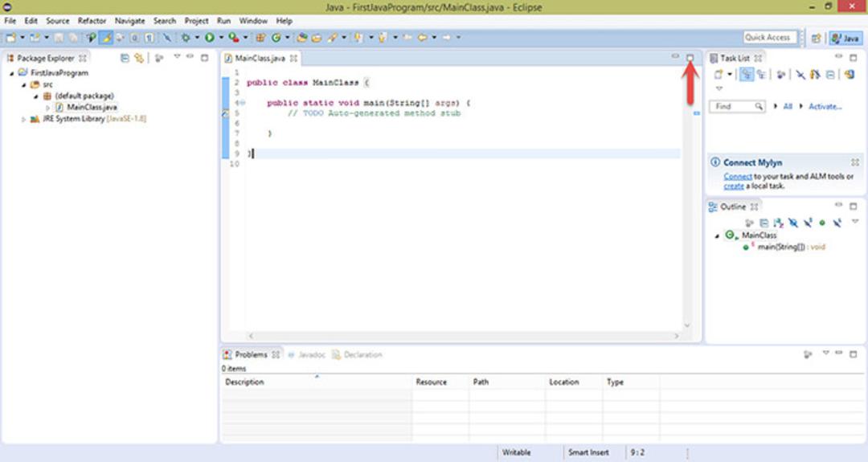Click the editor horizontal scrollbar
Image resolution: width=868 pixels, height=462 pixels.
[464, 336]
